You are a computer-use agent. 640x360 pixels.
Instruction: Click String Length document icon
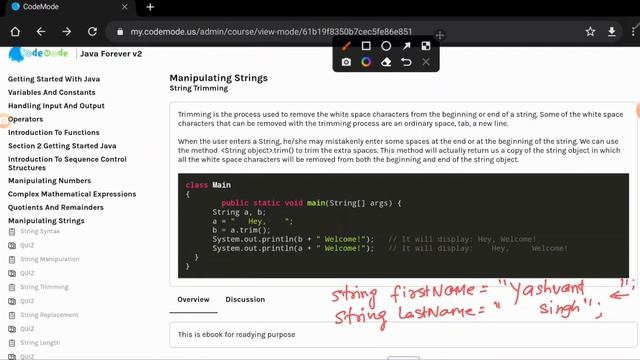click(12, 343)
